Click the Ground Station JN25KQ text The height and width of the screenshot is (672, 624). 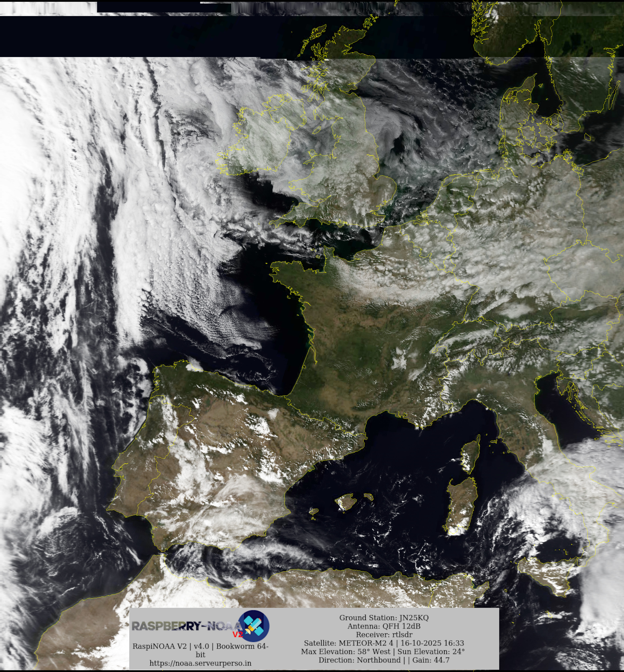[384, 618]
